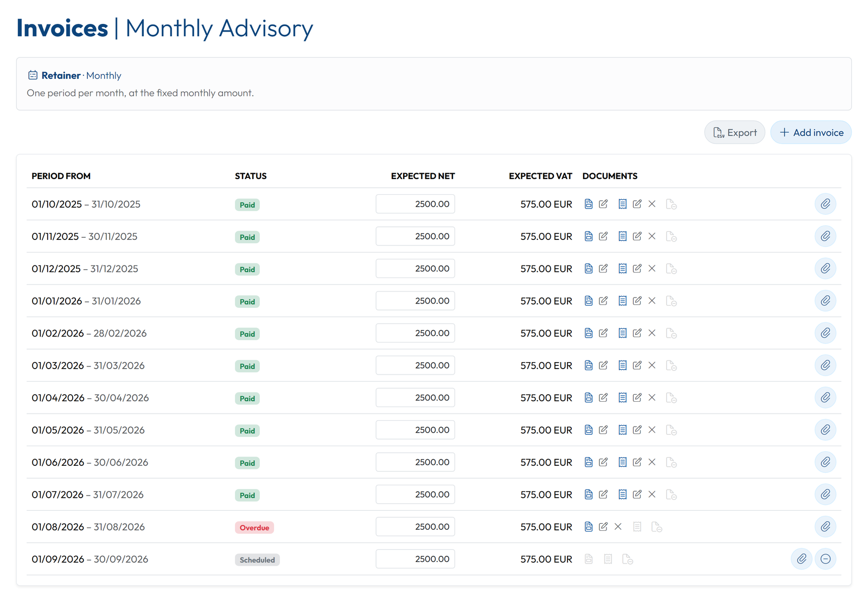868x602 pixels.
Task: Export invoices to CSV
Action: pos(735,132)
